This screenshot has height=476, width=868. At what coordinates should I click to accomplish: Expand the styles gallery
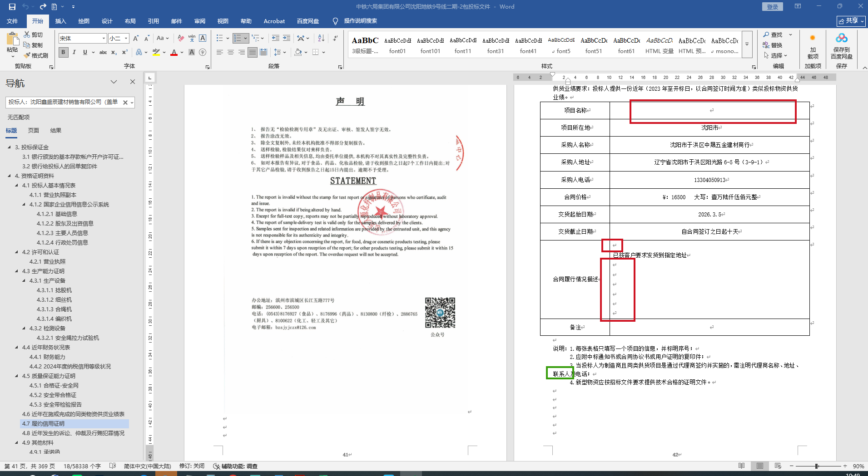tap(747, 44)
